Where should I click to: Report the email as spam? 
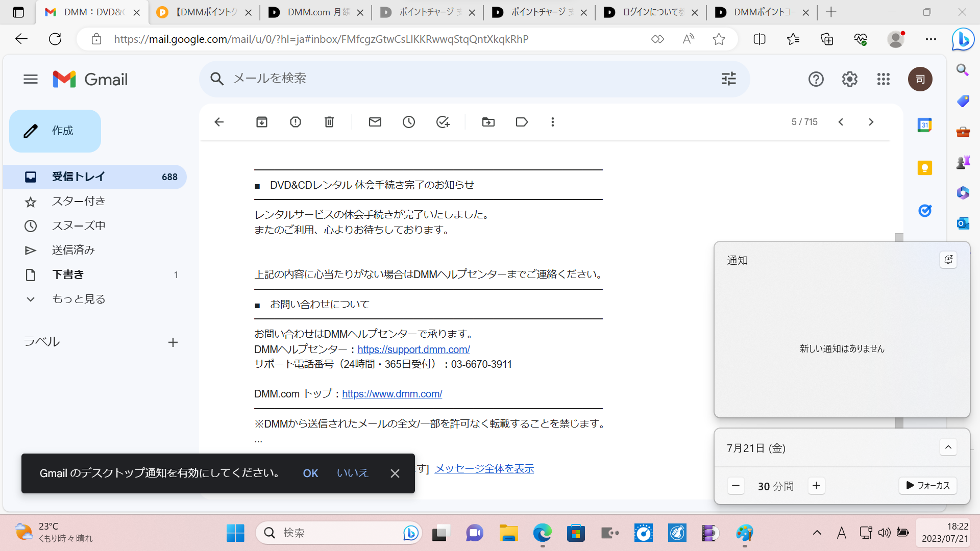pyautogui.click(x=295, y=122)
